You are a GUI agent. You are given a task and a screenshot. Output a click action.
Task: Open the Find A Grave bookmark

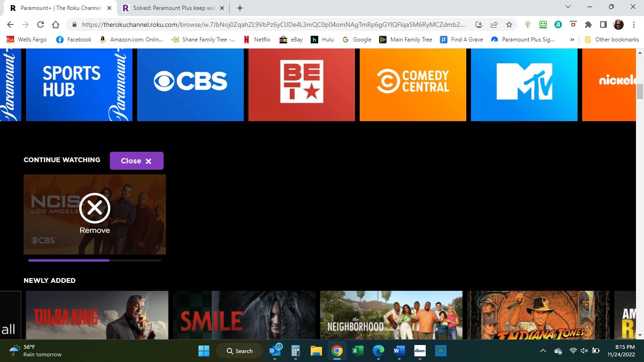[x=462, y=40]
